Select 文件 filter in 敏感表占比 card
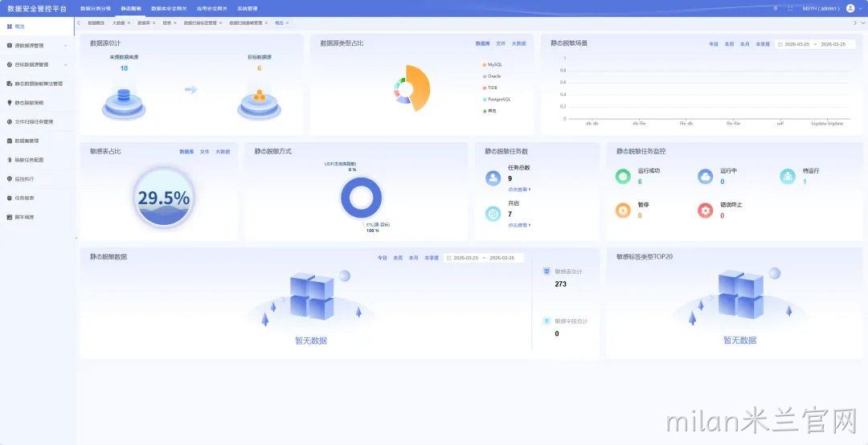The image size is (868, 445). tap(205, 152)
